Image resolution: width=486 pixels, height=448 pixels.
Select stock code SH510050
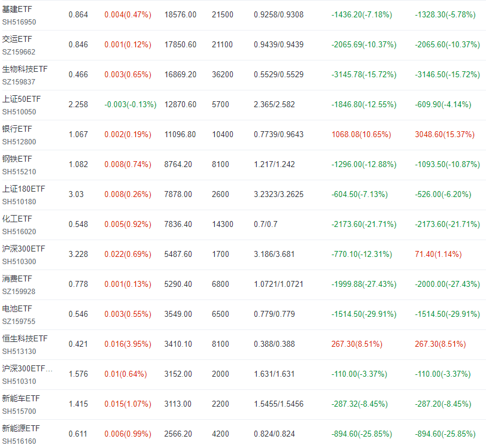coord(19,111)
